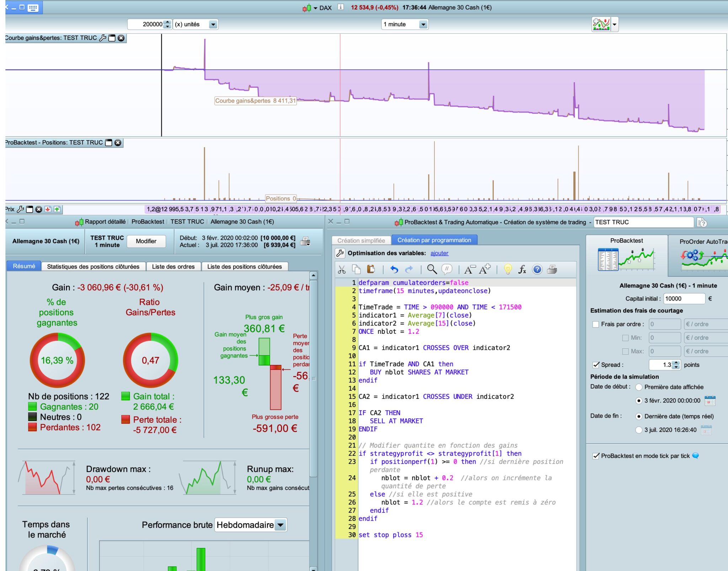
Task: Open the 1 minute timeframe dropdown
Action: [x=423, y=24]
